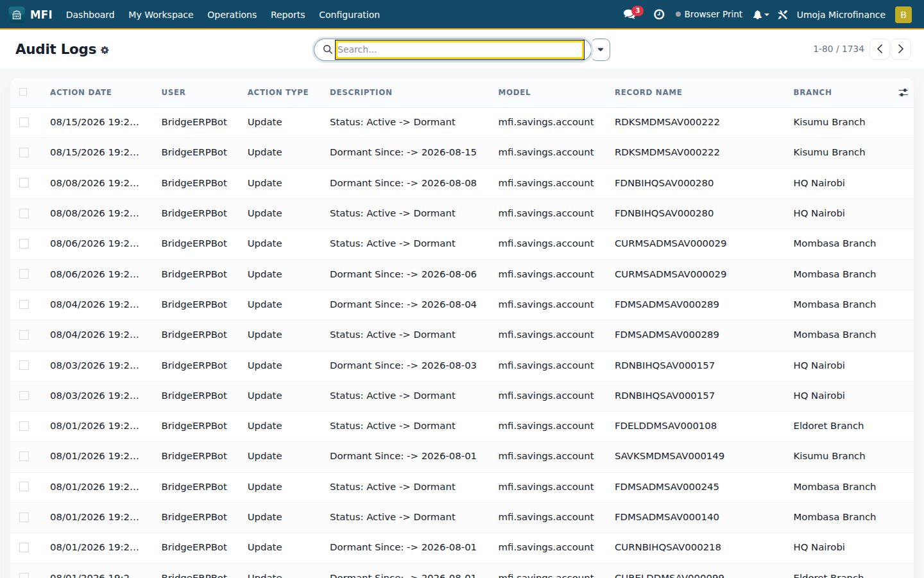The image size is (924, 578).
Task: Sort by the Branch column header
Action: pyautogui.click(x=812, y=92)
